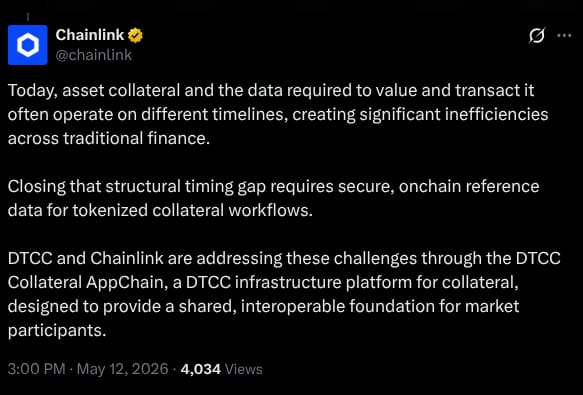
Task: Click the phrase 'tokenized collateral workflows.'
Action: [x=193, y=211]
